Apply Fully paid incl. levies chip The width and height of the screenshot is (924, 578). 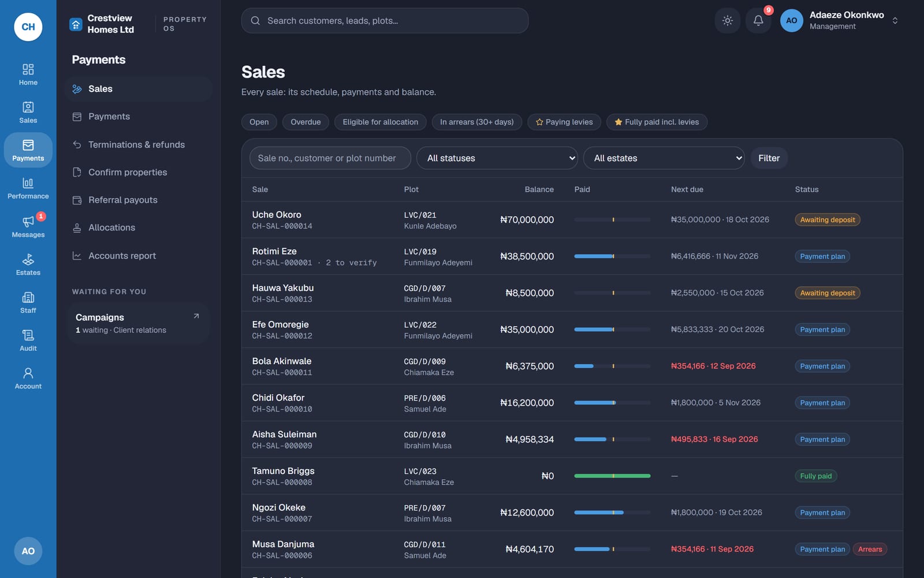pyautogui.click(x=657, y=122)
